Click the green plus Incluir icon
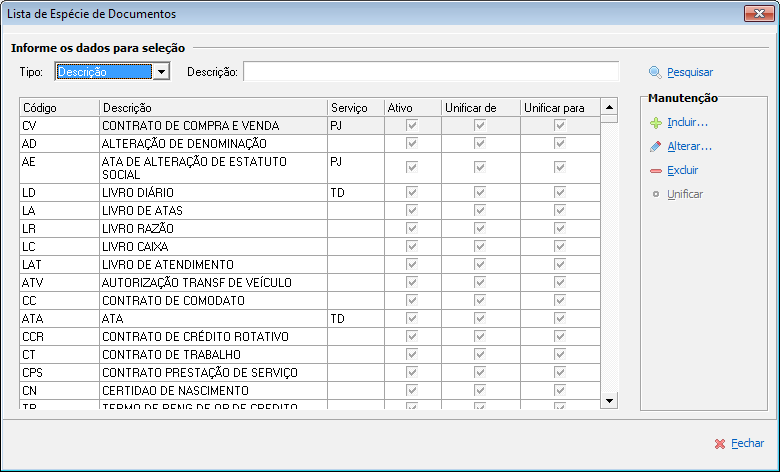The height and width of the screenshot is (472, 780). pos(655,123)
